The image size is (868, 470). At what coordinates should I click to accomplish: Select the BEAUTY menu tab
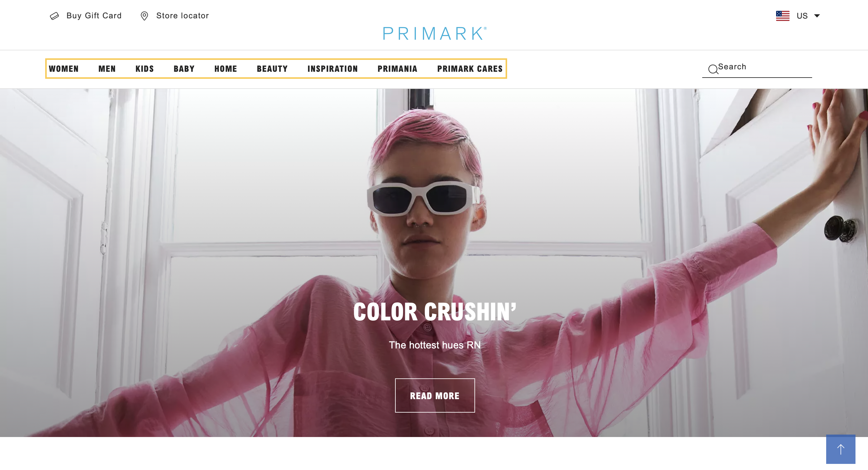click(x=272, y=69)
